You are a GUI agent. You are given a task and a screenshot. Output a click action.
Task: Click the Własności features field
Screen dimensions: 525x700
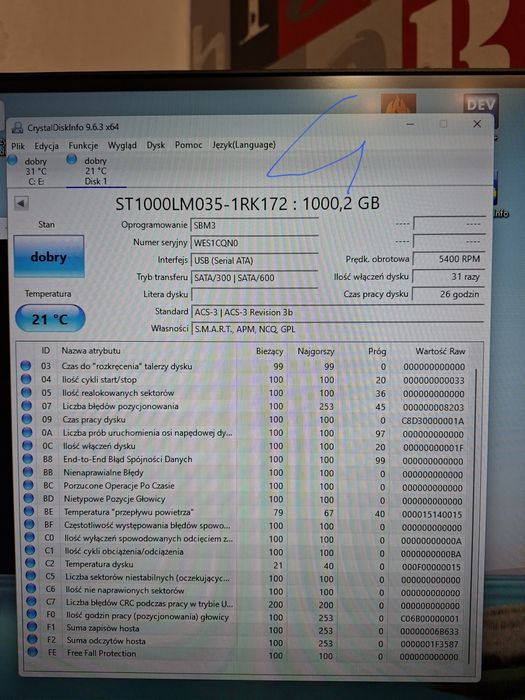coord(338,329)
